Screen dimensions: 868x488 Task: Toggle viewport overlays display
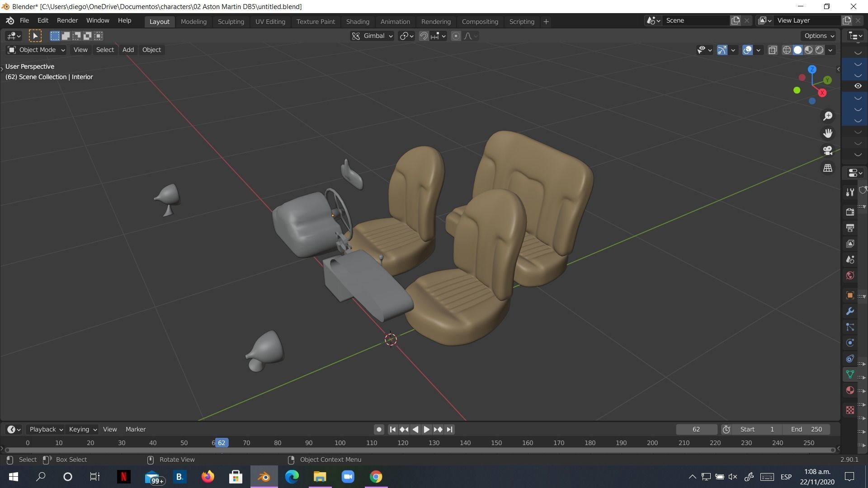[747, 50]
